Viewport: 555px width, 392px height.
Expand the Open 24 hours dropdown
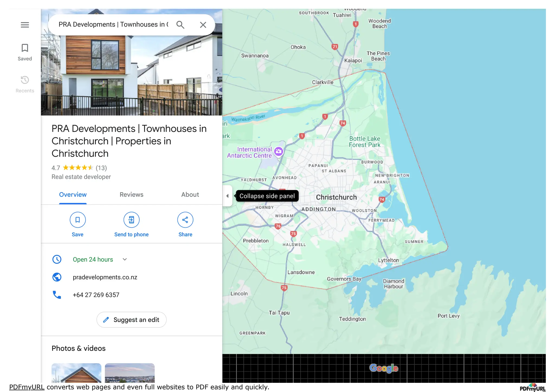125,259
